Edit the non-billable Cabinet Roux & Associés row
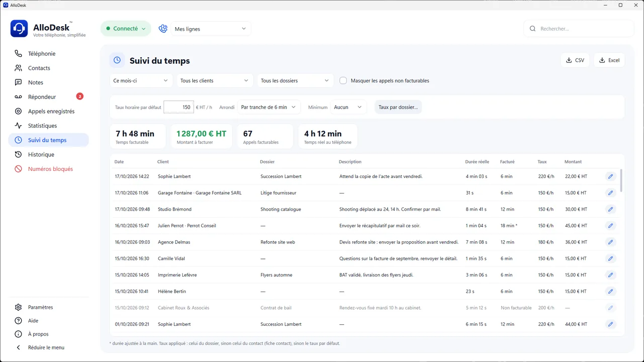 pos(610,308)
